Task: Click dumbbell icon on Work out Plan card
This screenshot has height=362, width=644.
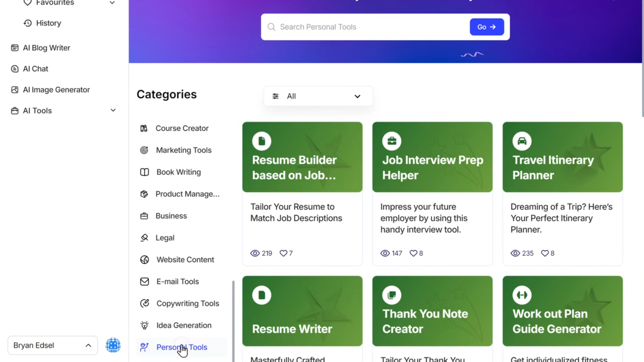Action: 522,295
